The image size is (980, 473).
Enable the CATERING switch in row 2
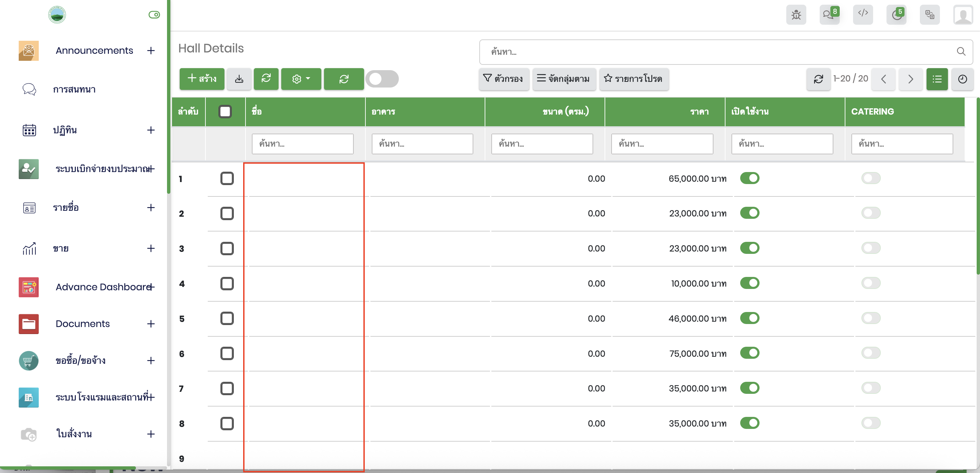(x=870, y=213)
